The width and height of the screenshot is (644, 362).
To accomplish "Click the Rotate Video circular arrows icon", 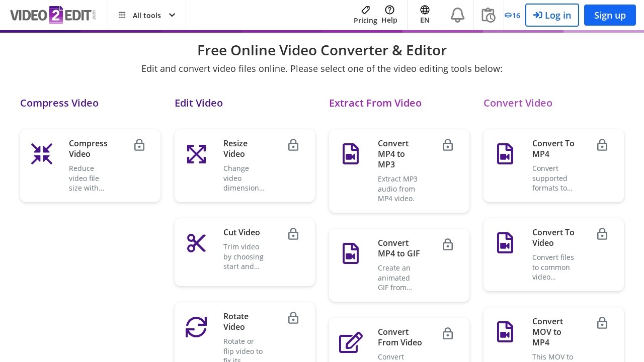I will (196, 327).
